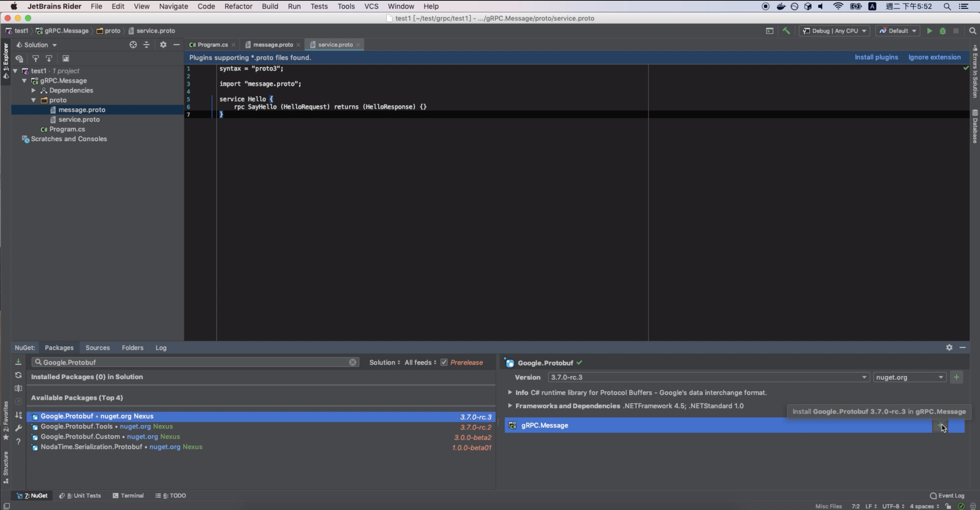Close the service.proto tab
Viewport: 980px width, 510px height.
point(358,45)
